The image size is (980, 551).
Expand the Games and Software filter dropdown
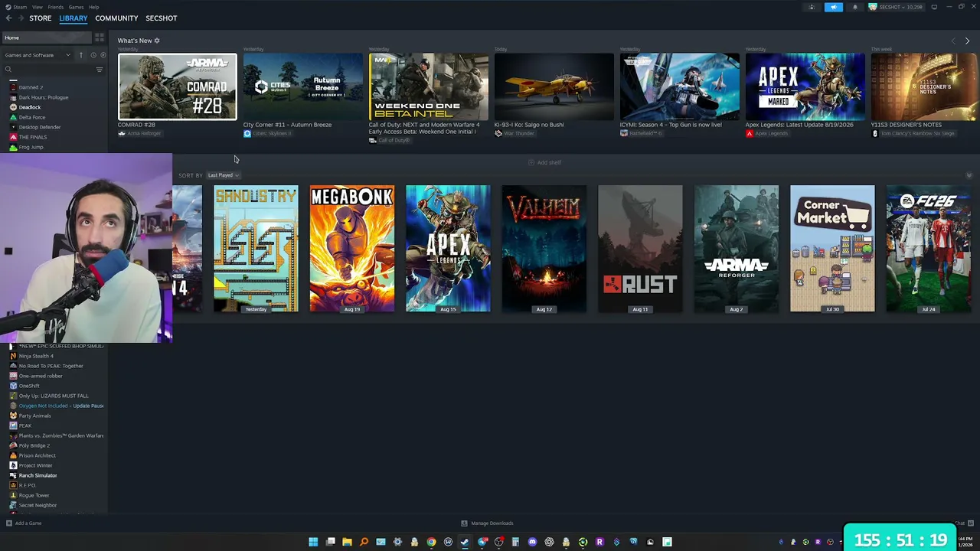tap(38, 55)
